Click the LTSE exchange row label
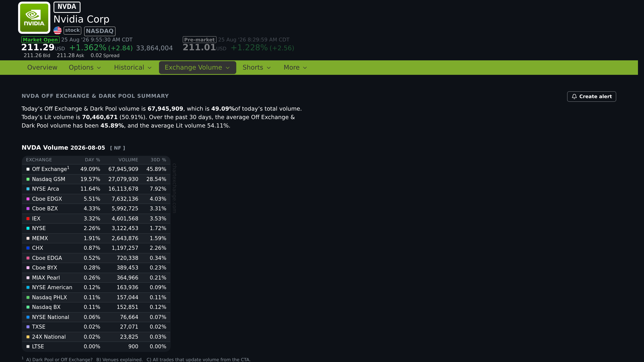This screenshot has height=362, width=644. pos(38,347)
